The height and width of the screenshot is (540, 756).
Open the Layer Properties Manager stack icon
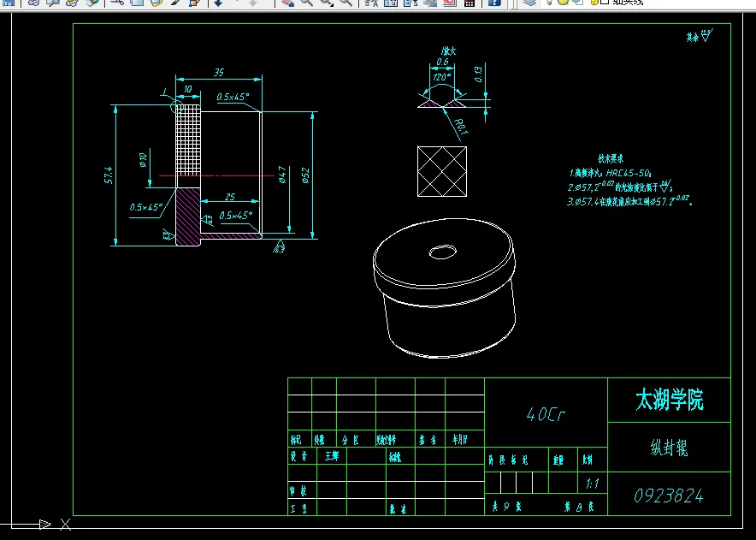530,3
